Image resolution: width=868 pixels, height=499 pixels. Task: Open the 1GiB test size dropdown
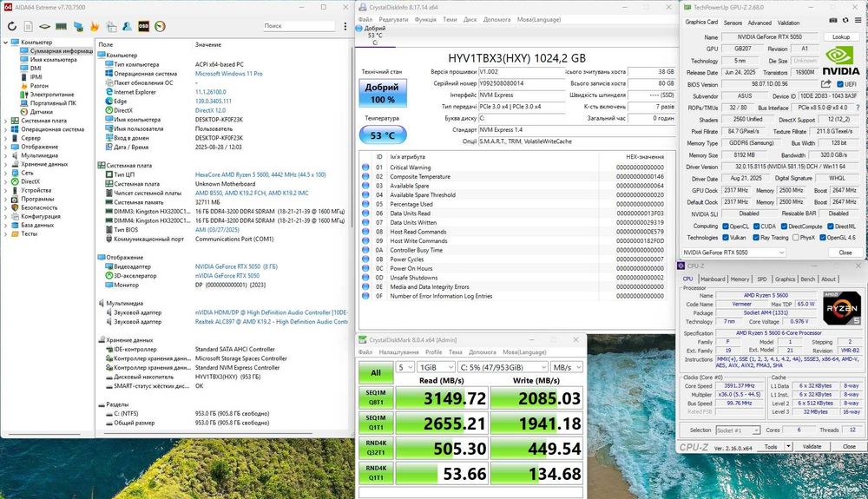coord(436,367)
